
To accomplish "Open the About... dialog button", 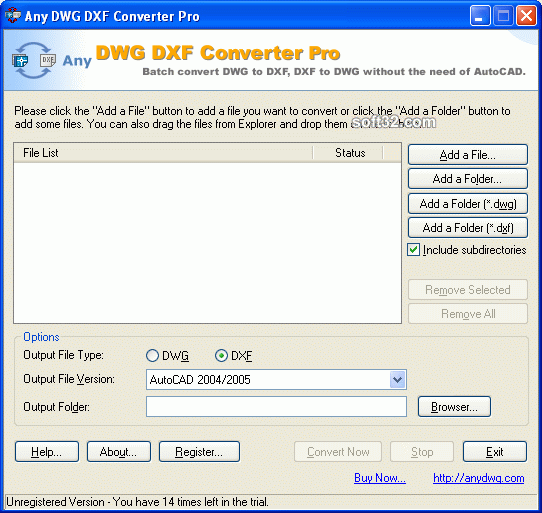I will click(119, 451).
